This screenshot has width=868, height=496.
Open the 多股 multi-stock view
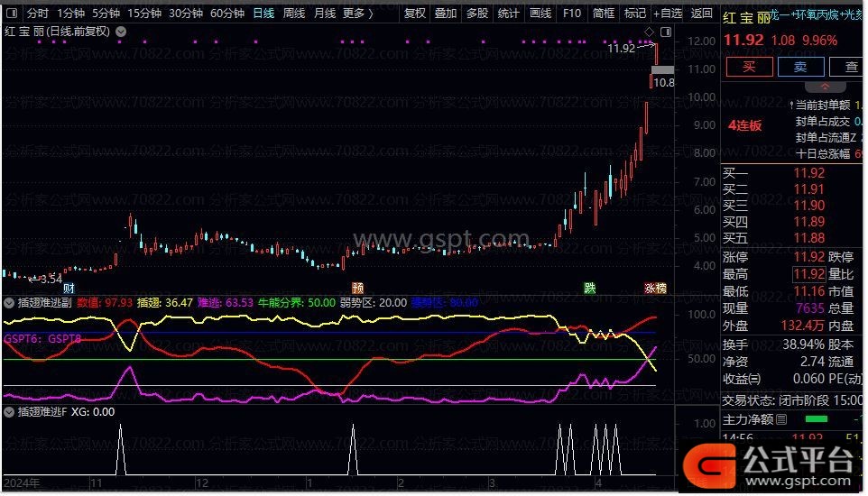[477, 13]
